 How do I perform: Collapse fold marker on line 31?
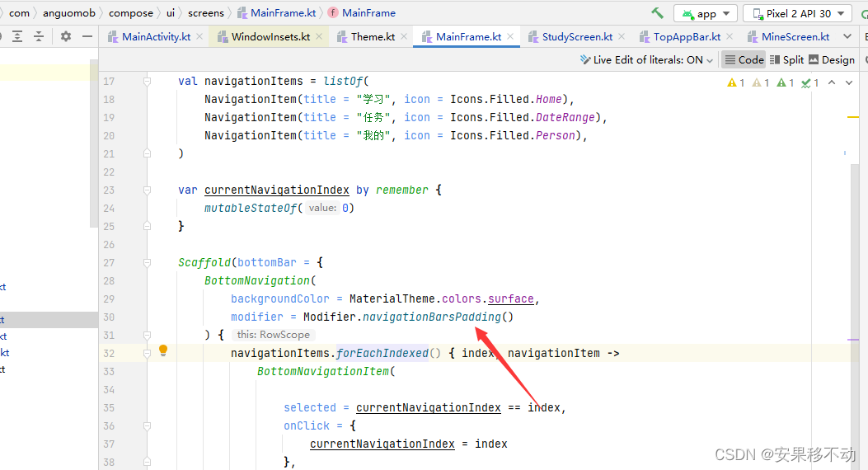click(x=148, y=335)
